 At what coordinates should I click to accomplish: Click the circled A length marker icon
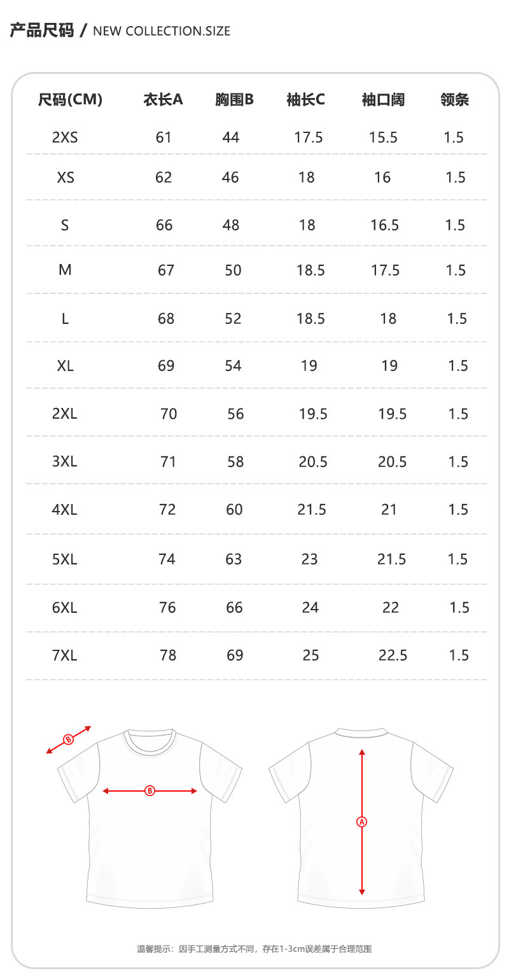(x=361, y=822)
